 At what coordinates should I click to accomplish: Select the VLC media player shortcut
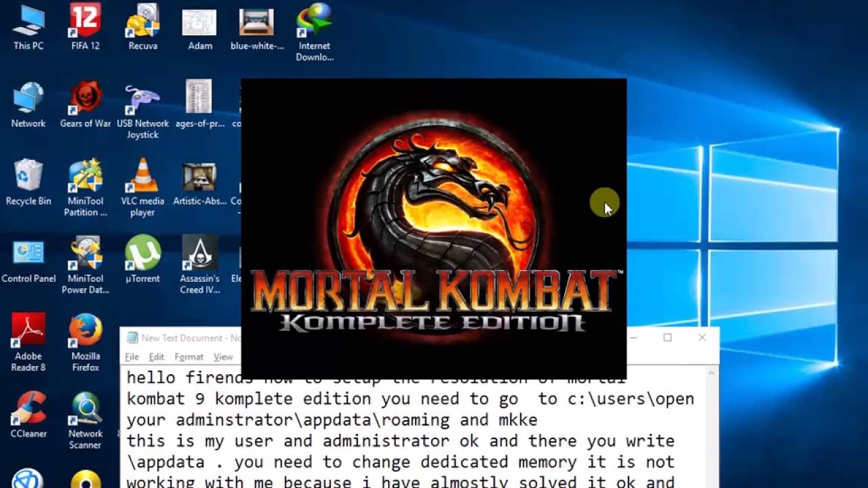142,188
